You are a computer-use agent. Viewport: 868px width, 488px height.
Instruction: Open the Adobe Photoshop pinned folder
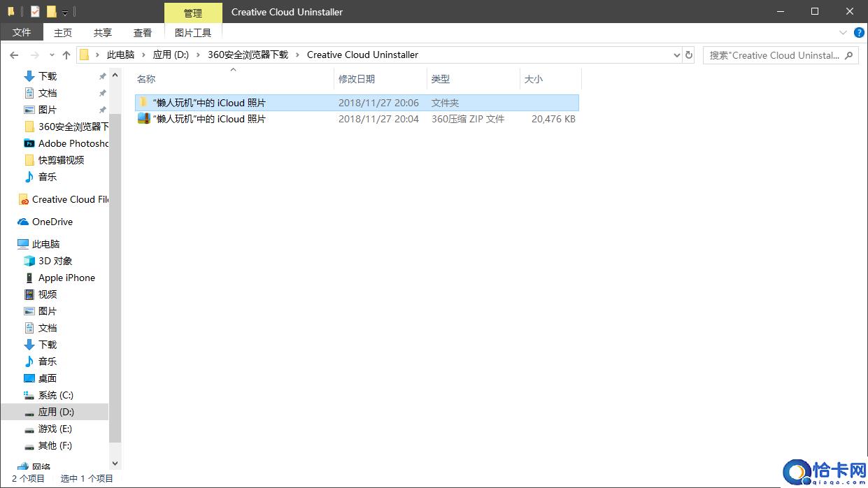(73, 143)
